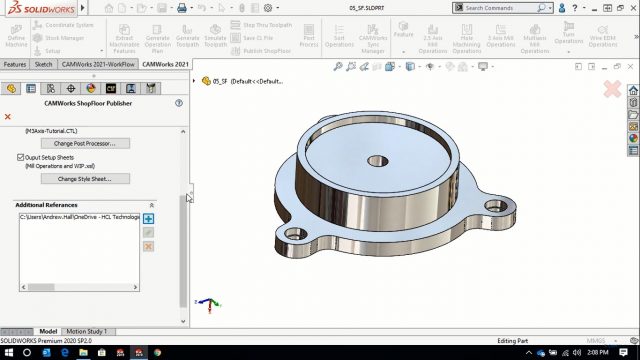Collapse the Additional References section

pos(151,205)
